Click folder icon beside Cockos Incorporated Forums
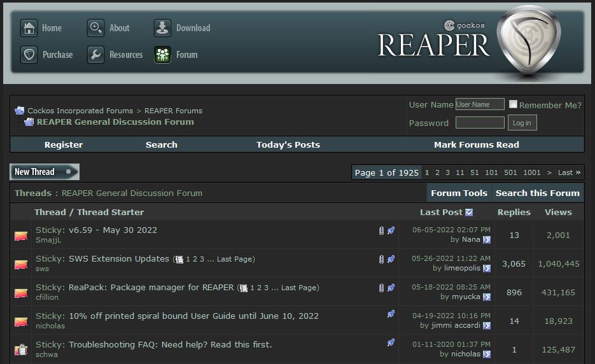595x364 pixels. coord(19,111)
